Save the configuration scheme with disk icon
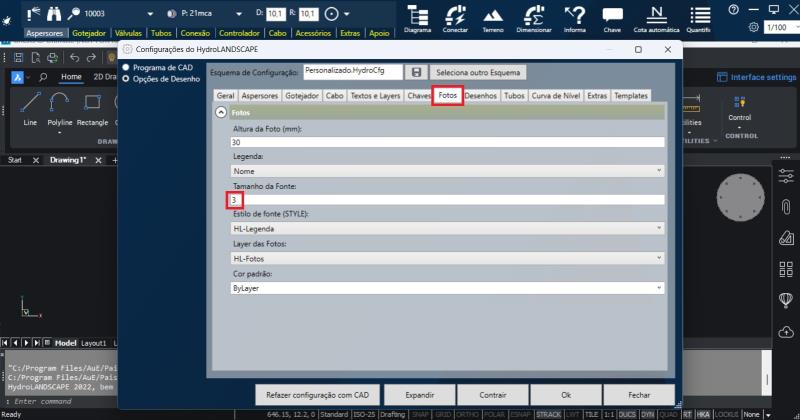 (x=415, y=73)
